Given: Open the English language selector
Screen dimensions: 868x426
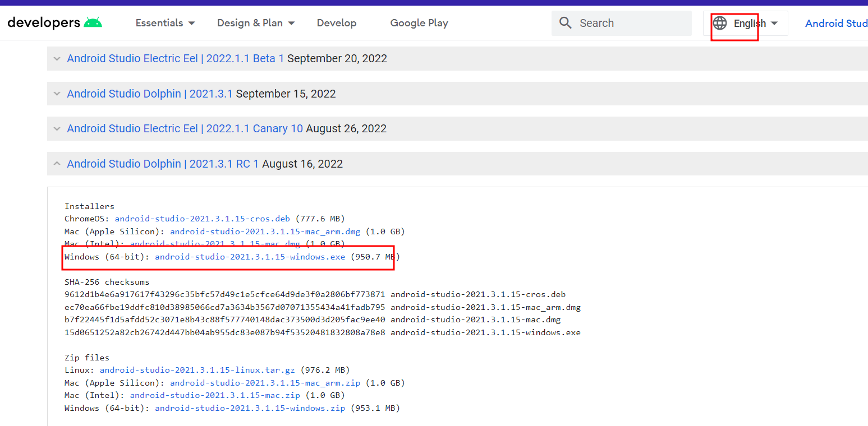Looking at the screenshot, I should pyautogui.click(x=746, y=23).
